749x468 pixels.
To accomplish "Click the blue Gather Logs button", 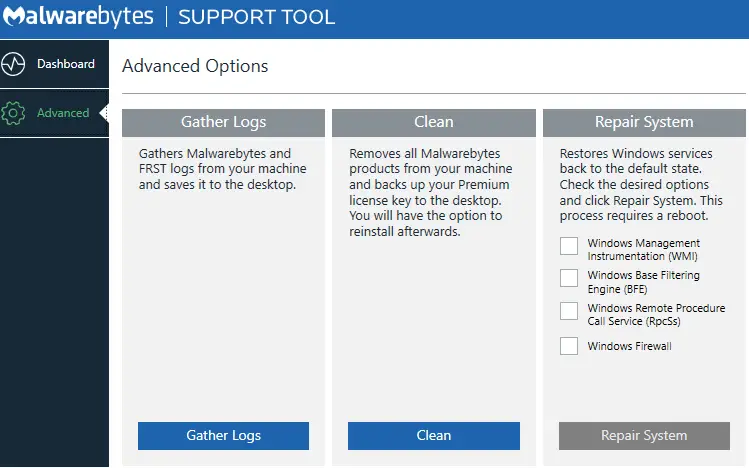I will (224, 436).
